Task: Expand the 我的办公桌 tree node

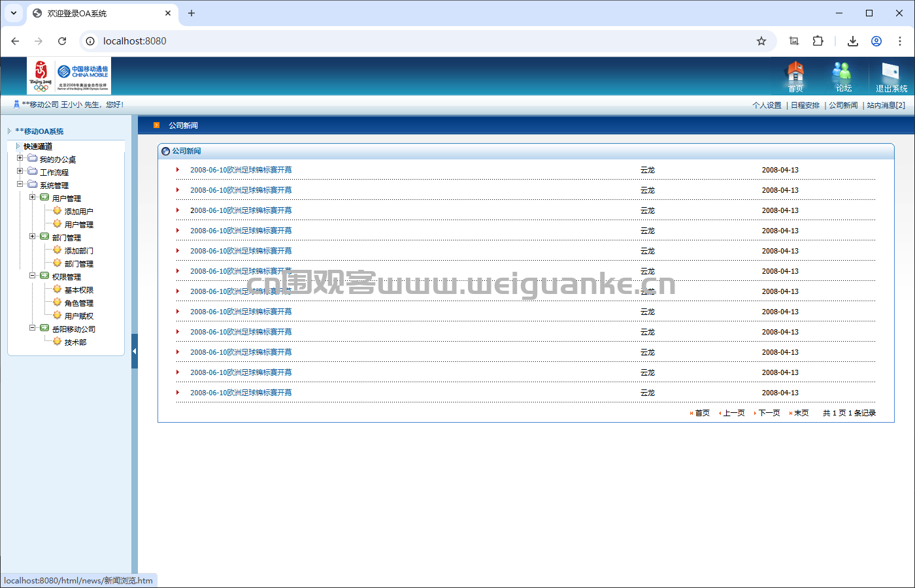Action: tap(20, 158)
